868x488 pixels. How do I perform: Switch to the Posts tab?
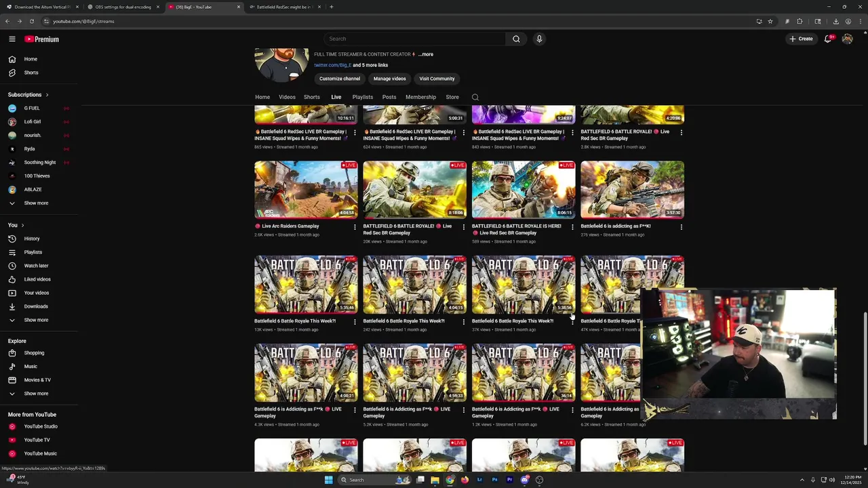tap(389, 97)
